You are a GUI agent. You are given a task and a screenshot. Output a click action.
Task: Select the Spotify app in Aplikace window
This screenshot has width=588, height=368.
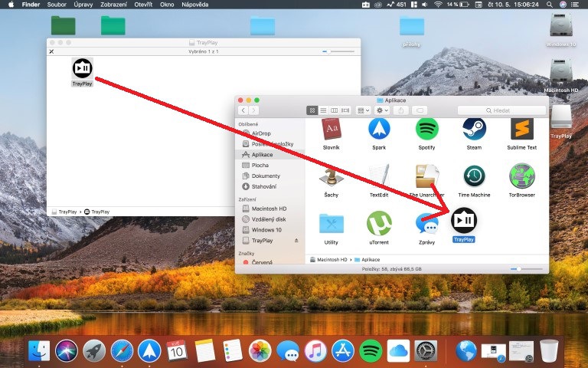click(426, 129)
